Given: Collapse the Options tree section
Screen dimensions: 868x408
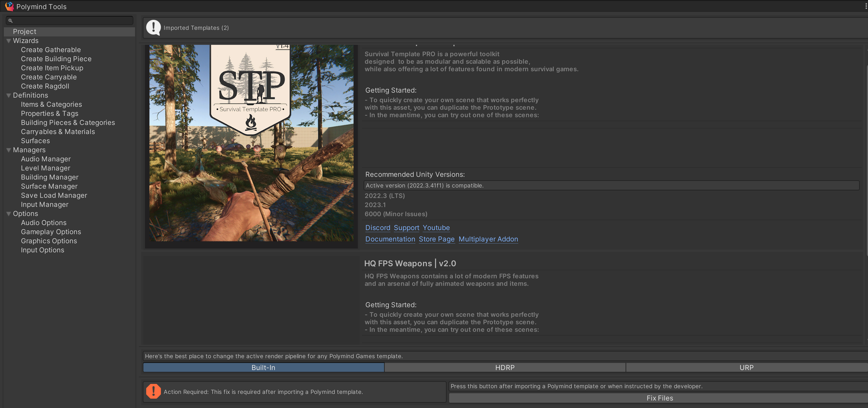Looking at the screenshot, I should pyautogui.click(x=9, y=214).
